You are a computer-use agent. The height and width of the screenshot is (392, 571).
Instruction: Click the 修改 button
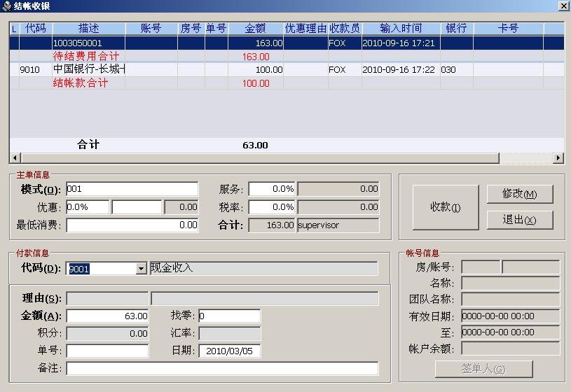(520, 194)
